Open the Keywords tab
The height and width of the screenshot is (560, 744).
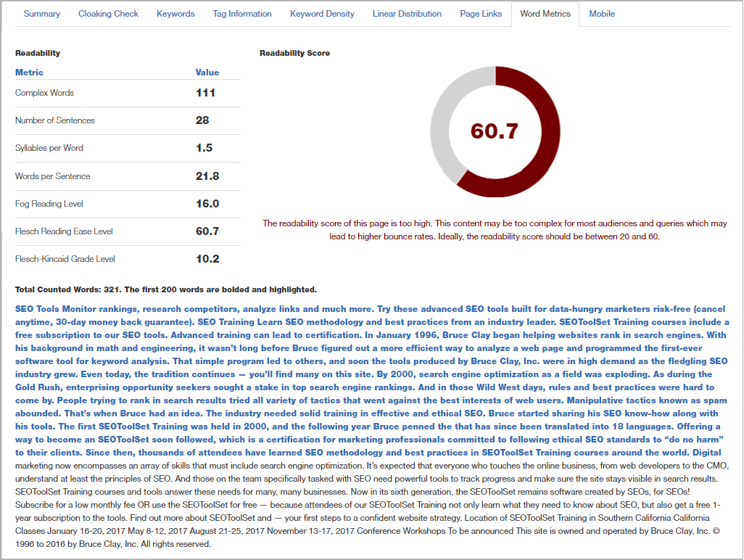point(175,14)
